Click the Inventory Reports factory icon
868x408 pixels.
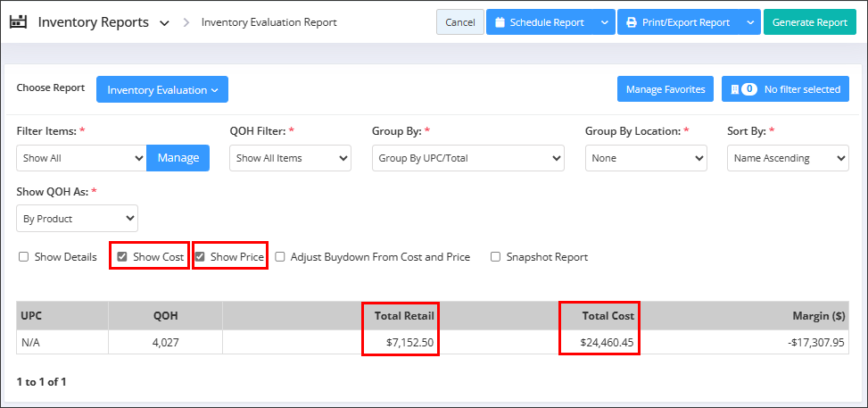18,22
